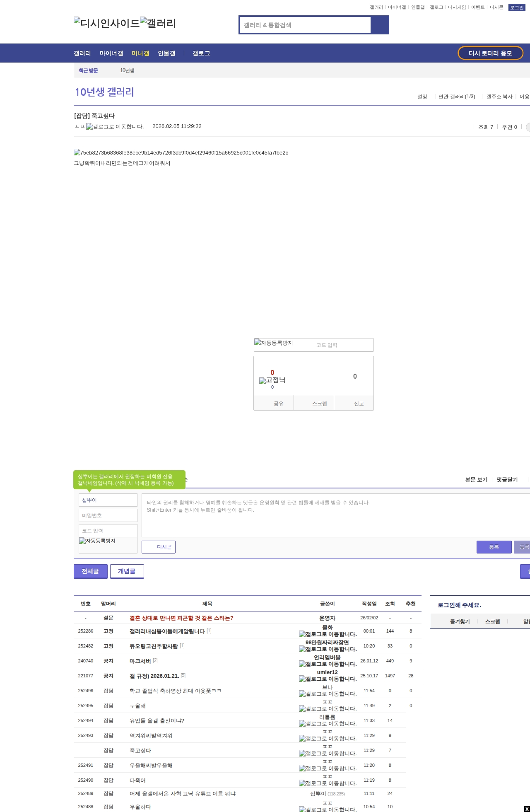Screen dimensions: 530x812
Task: Click the 십뿌이 nickname field
Action: [108, 500]
